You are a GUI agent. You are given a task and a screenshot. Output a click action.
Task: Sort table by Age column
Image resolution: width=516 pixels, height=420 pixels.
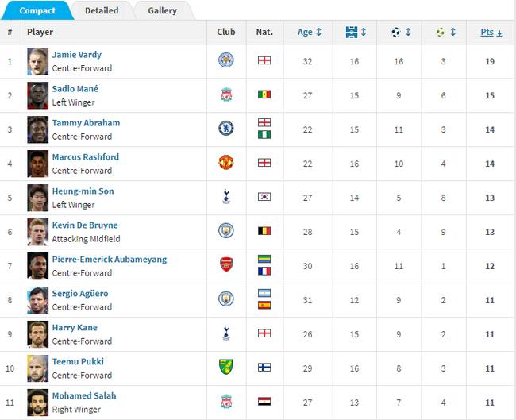(309, 33)
